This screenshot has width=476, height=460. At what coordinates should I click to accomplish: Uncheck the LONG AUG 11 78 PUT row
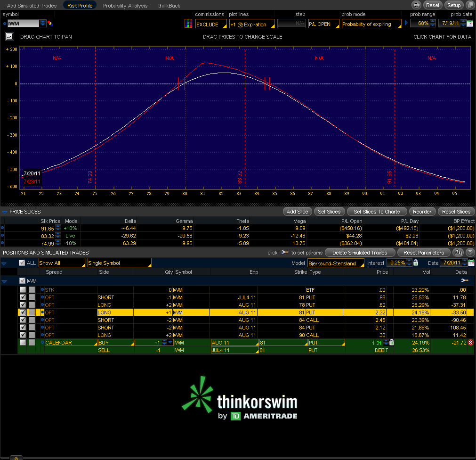click(23, 304)
